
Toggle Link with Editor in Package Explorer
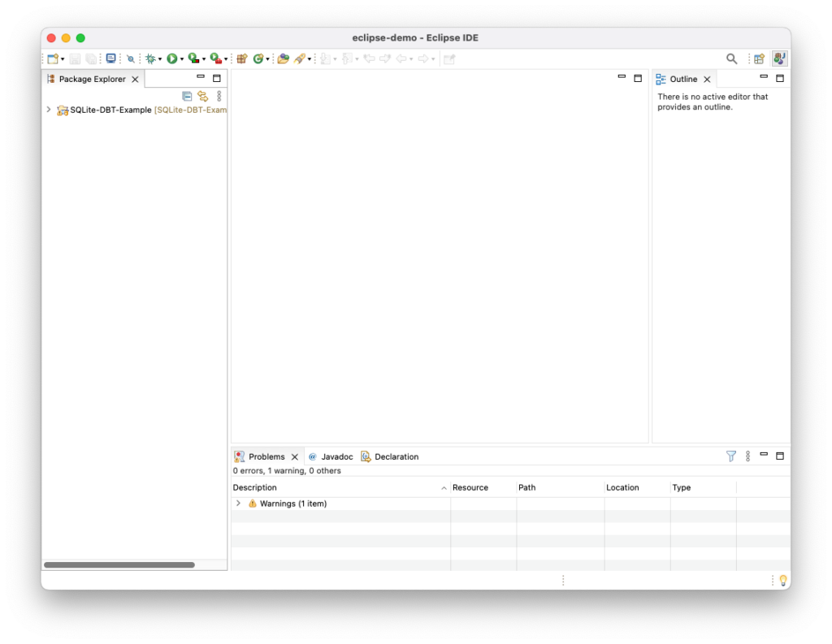coord(202,96)
